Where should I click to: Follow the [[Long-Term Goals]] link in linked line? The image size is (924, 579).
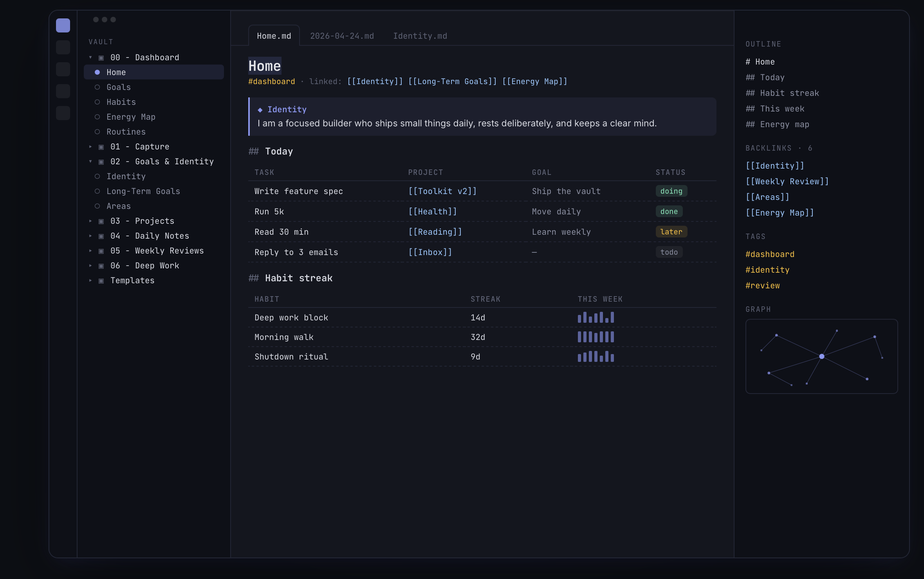(x=452, y=81)
